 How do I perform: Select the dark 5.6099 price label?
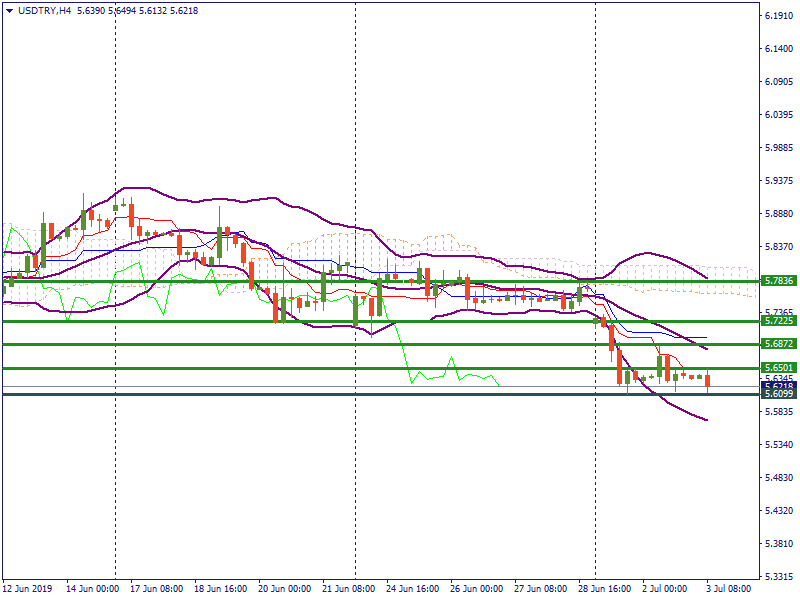tap(777, 394)
